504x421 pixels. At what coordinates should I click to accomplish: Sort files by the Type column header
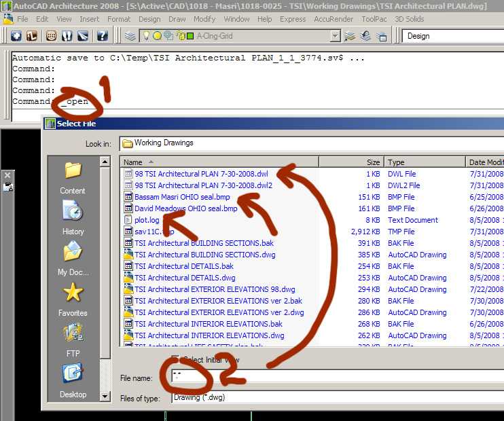point(425,162)
